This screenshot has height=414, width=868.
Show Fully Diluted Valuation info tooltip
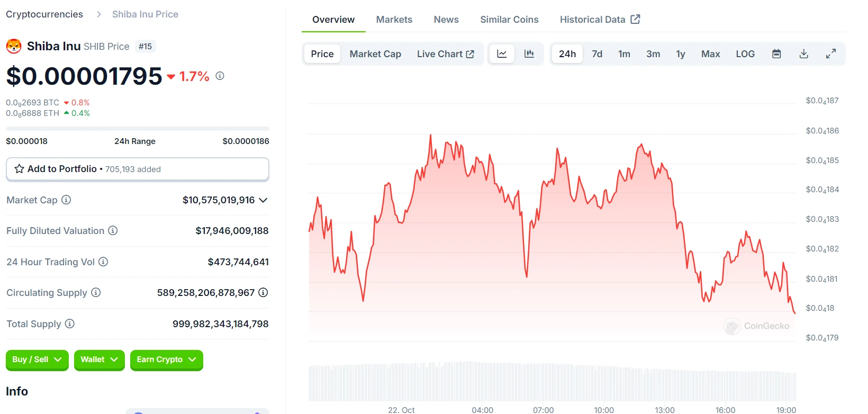[x=113, y=231]
